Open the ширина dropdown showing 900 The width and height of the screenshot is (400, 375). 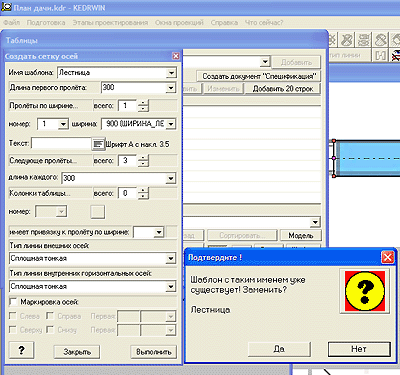(x=171, y=124)
